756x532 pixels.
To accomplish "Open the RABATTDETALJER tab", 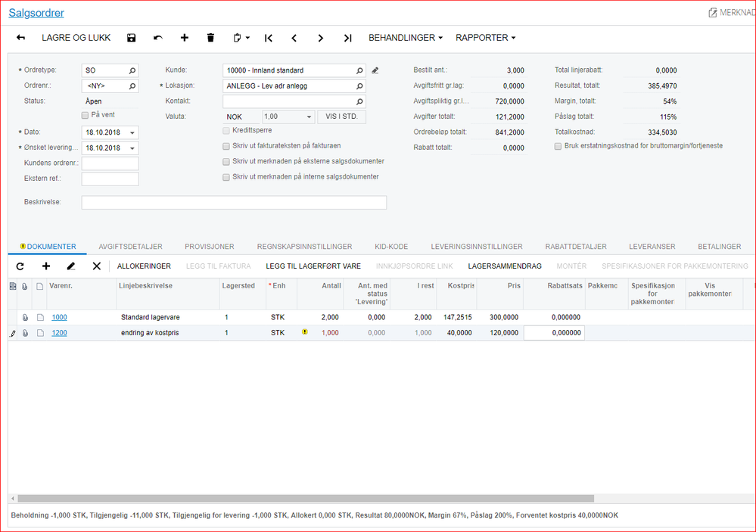I will [576, 247].
